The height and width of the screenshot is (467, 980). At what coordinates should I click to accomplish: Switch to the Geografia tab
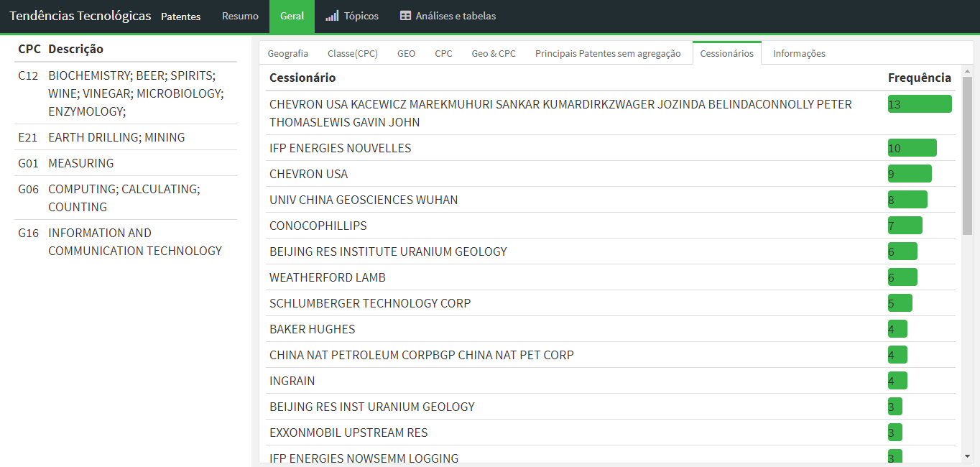[x=287, y=53]
